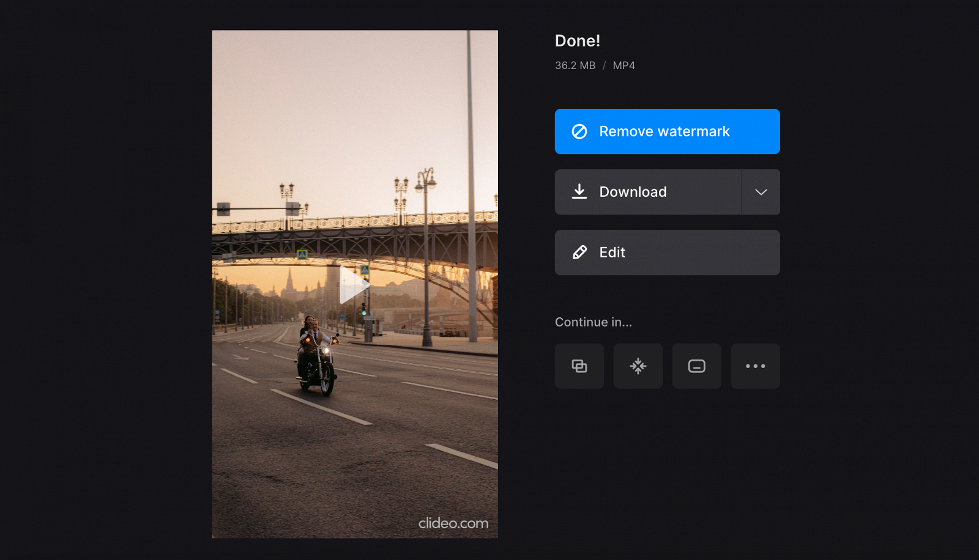This screenshot has width=979, height=560.
Task: Expand the Download format options chevron
Action: tap(761, 191)
